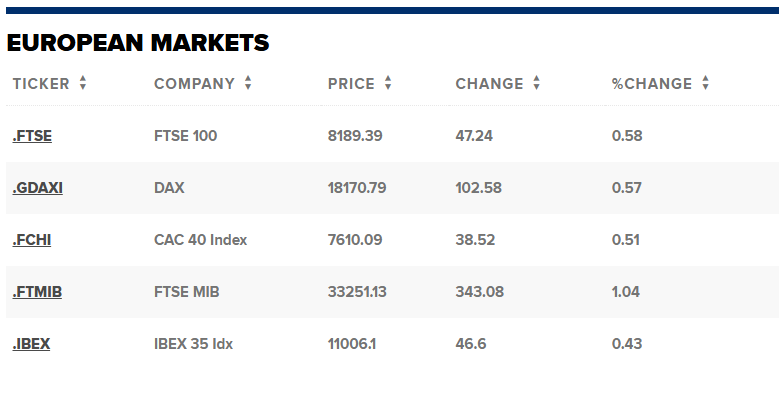
Task: Click the PRICE column sort arrows icon
Action: pyautogui.click(x=388, y=83)
